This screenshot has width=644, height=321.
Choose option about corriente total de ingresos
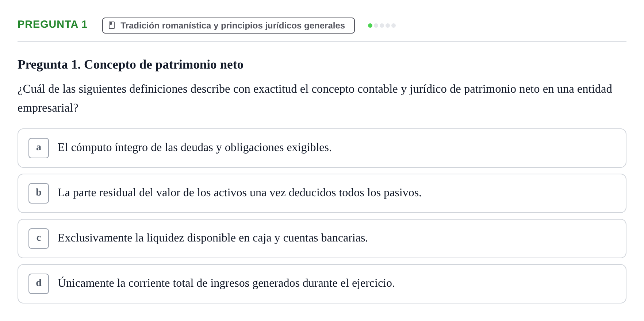[322, 284]
